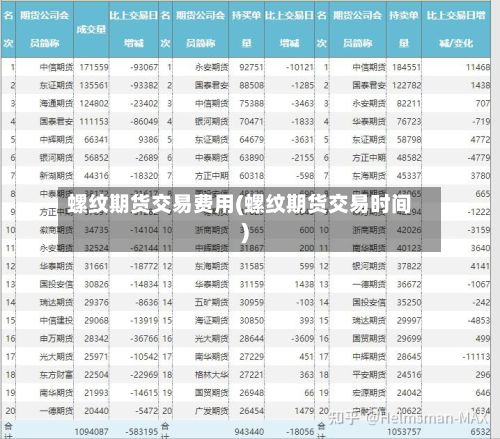Select the cell showing 60318
Screen dimensions: 500x439
pos(251,175)
